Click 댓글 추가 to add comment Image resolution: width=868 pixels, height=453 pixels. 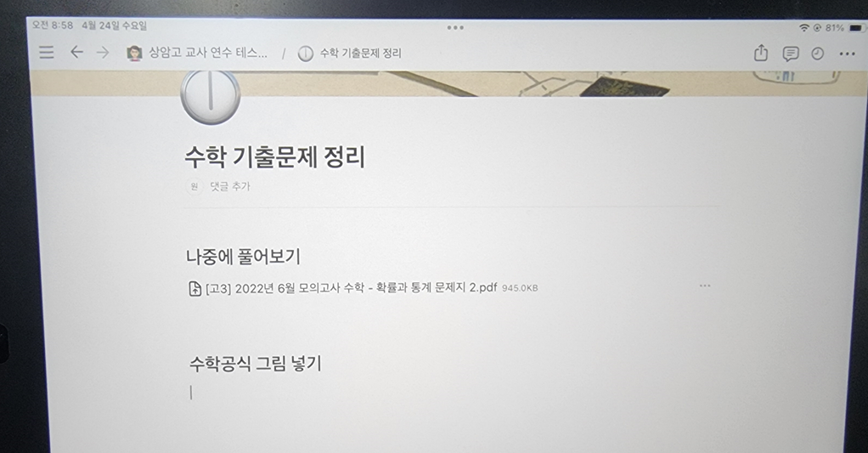point(230,187)
